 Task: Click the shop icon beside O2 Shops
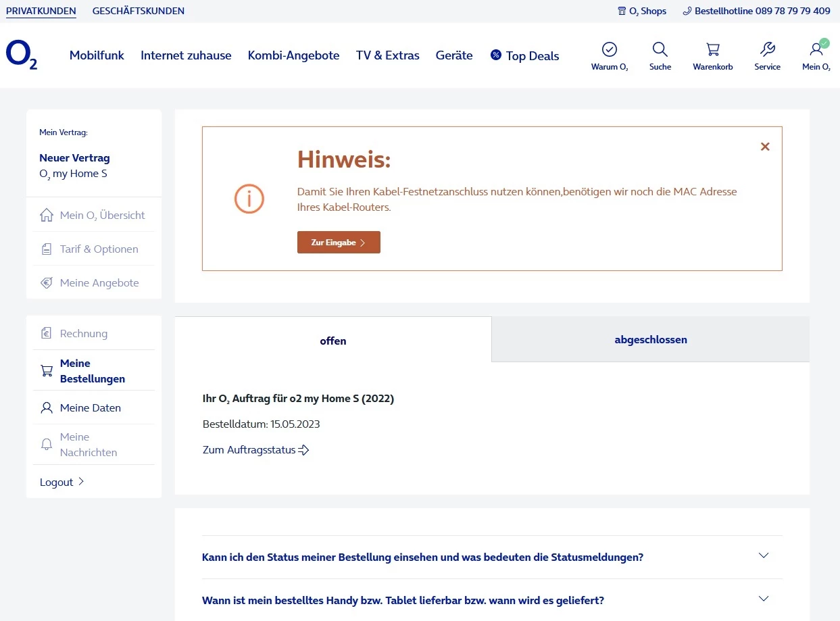tap(622, 11)
